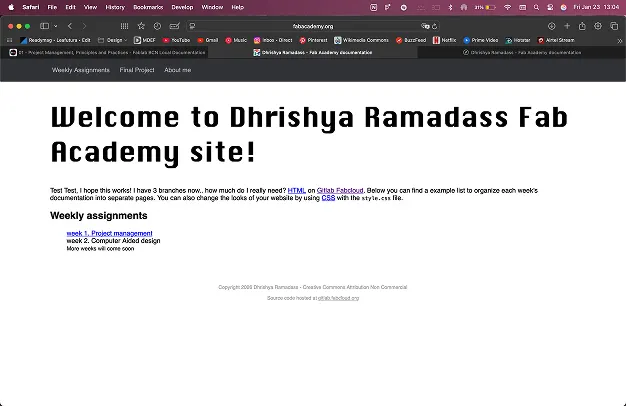The height and width of the screenshot is (406, 626).
Task: Open the Bluetooth status menu
Action: point(450,7)
